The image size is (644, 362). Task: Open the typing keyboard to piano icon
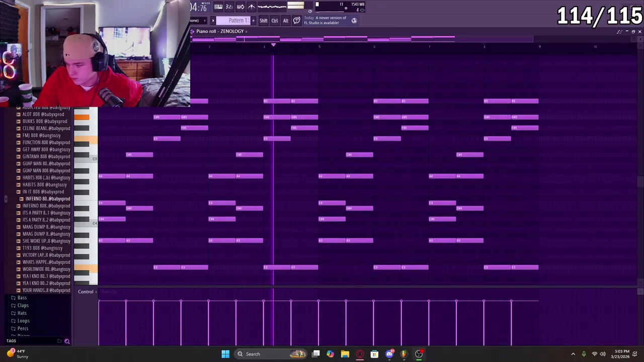pos(218,7)
